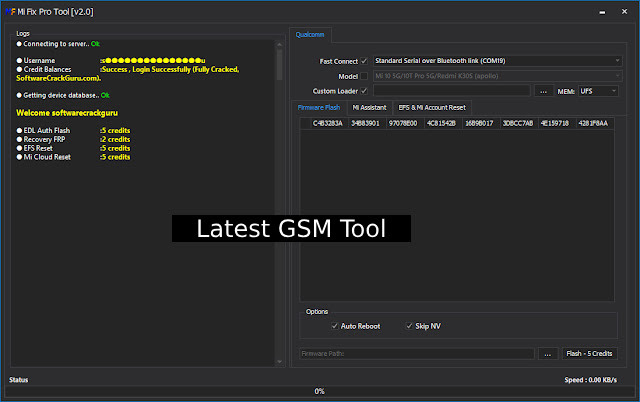Open the EFS & Mi Account Reset tab

432,108
